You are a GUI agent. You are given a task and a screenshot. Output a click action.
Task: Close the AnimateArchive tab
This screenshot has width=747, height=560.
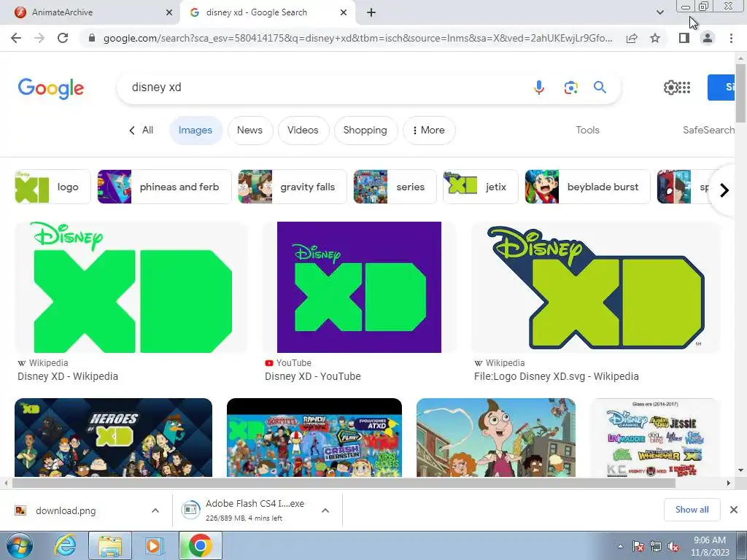(x=169, y=12)
